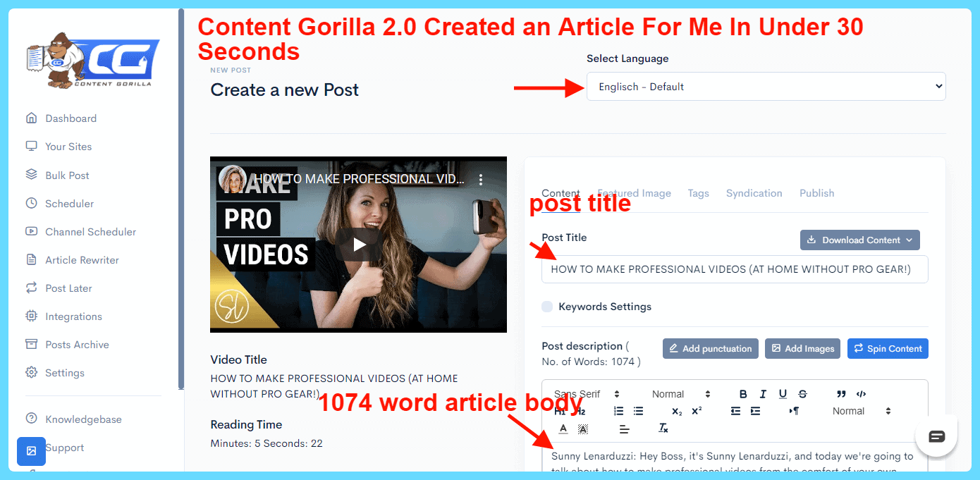The image size is (980, 480).
Task: Open the text color picker
Action: (563, 429)
